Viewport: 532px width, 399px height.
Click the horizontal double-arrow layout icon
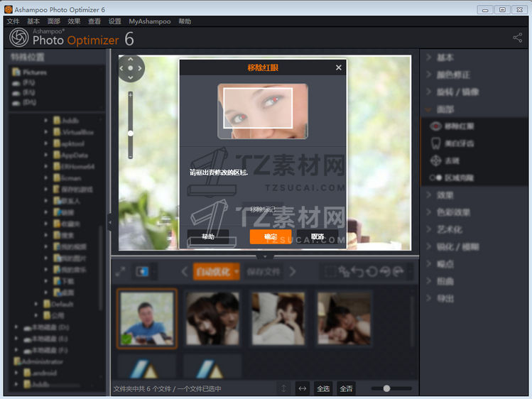(x=302, y=388)
